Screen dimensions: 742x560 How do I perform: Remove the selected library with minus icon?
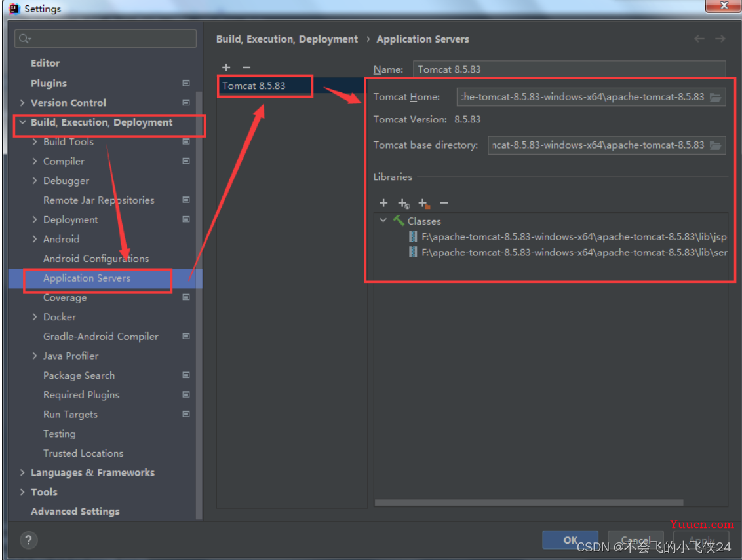[x=444, y=203]
